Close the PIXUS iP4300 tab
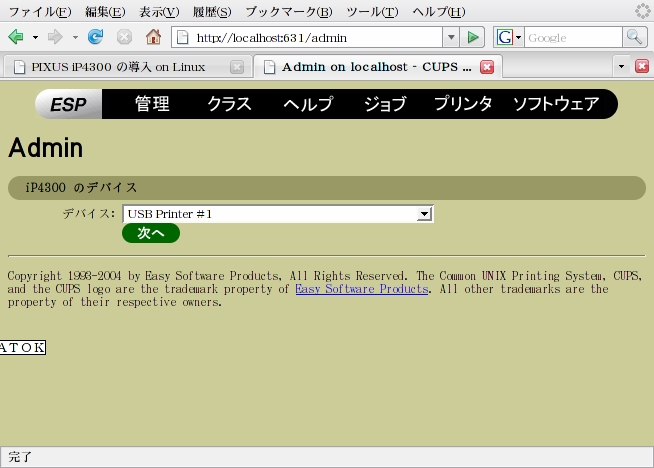Screen dimensions: 654x468 point(237,67)
